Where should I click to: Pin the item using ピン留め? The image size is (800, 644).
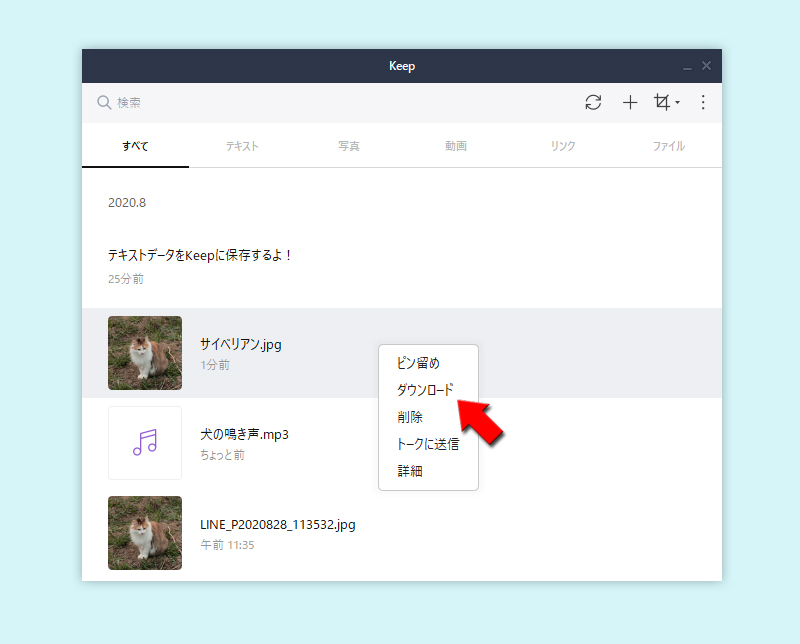tap(413, 363)
